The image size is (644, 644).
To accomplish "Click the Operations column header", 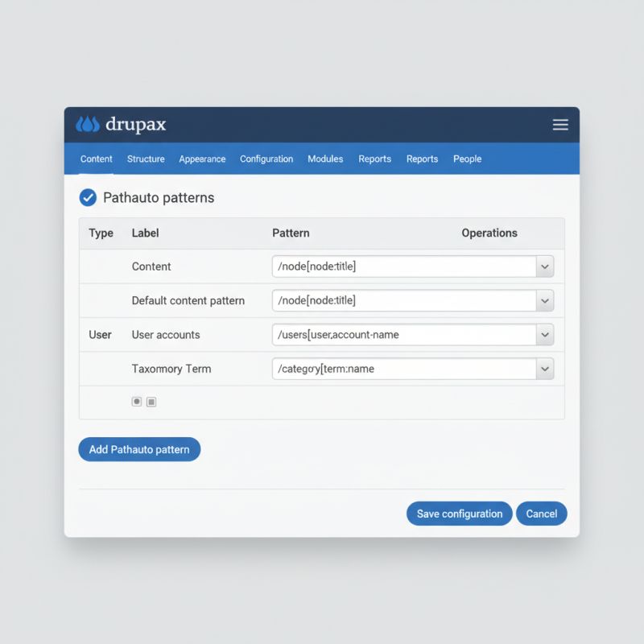I will [x=489, y=233].
